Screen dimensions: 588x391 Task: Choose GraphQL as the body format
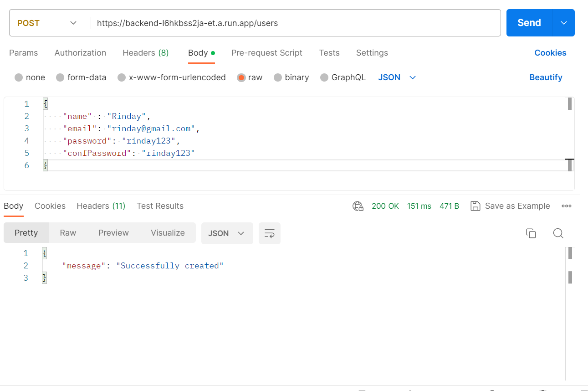click(324, 77)
